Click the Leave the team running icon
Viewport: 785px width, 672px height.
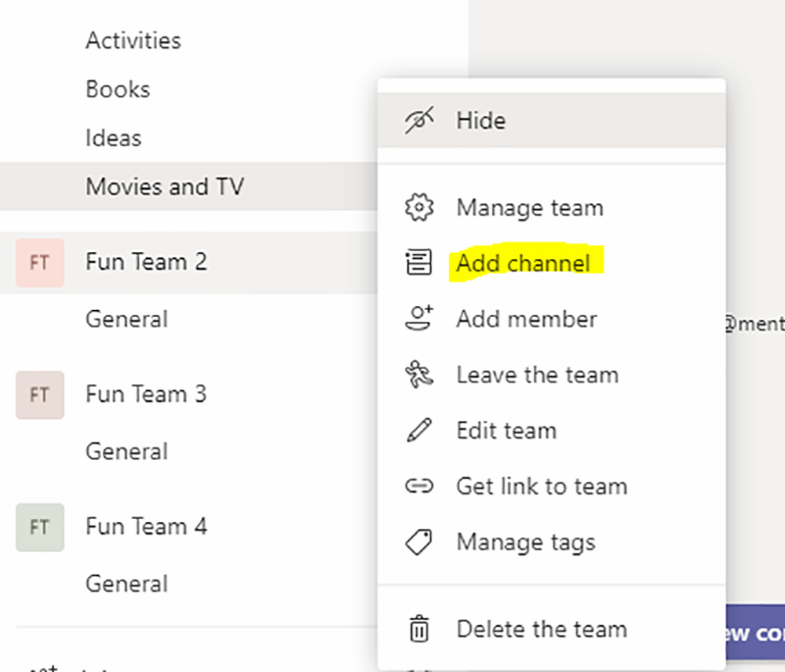point(419,374)
